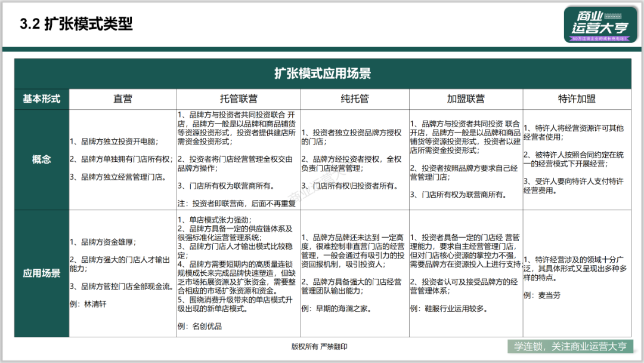The image size is (644, 363).
Task: Click the 托管联营 column header
Action: coord(239,99)
